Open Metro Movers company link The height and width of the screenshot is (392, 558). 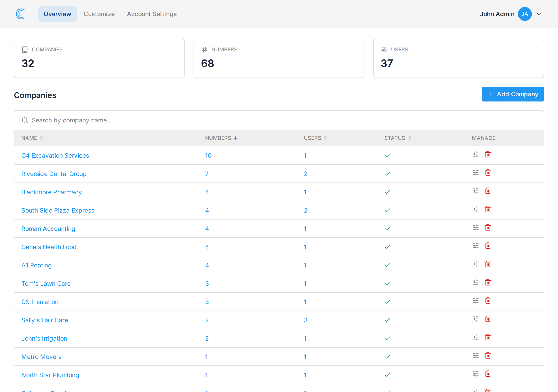(42, 357)
